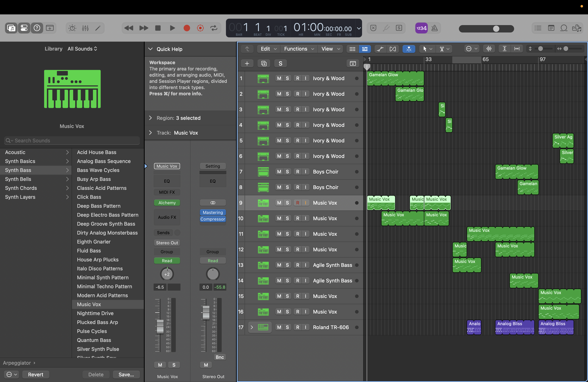Toggle the Cycle mode button

(214, 28)
